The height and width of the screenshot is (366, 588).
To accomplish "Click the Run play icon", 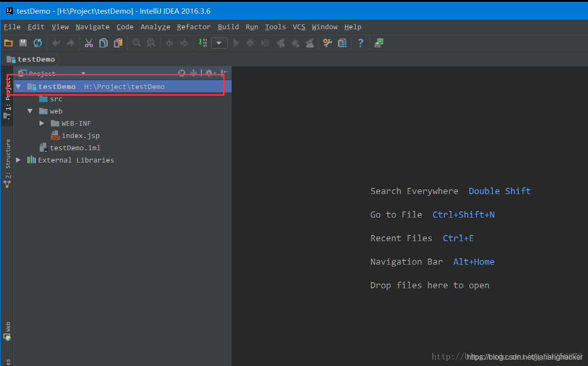I will coord(236,43).
